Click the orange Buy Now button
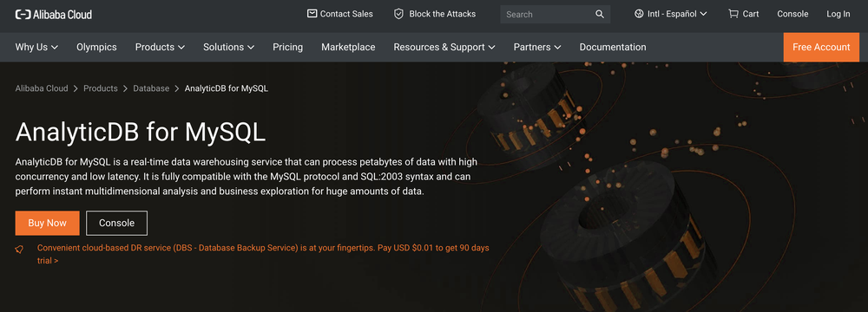This screenshot has width=868, height=312. (x=47, y=223)
